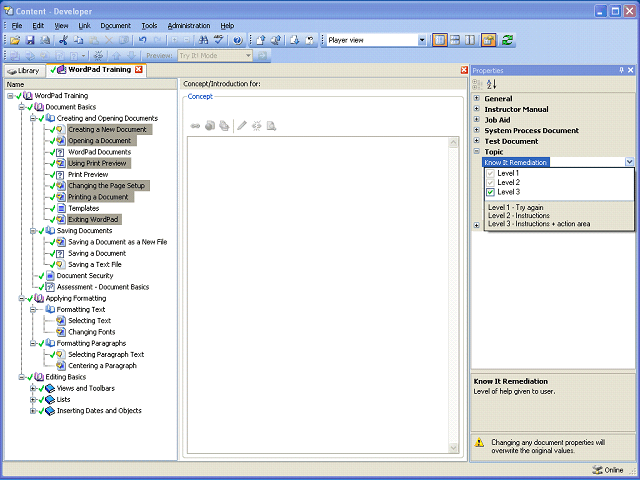Screen dimensions: 640x480
Task: Click the Open folder toolbar icon
Action: [x=15, y=40]
